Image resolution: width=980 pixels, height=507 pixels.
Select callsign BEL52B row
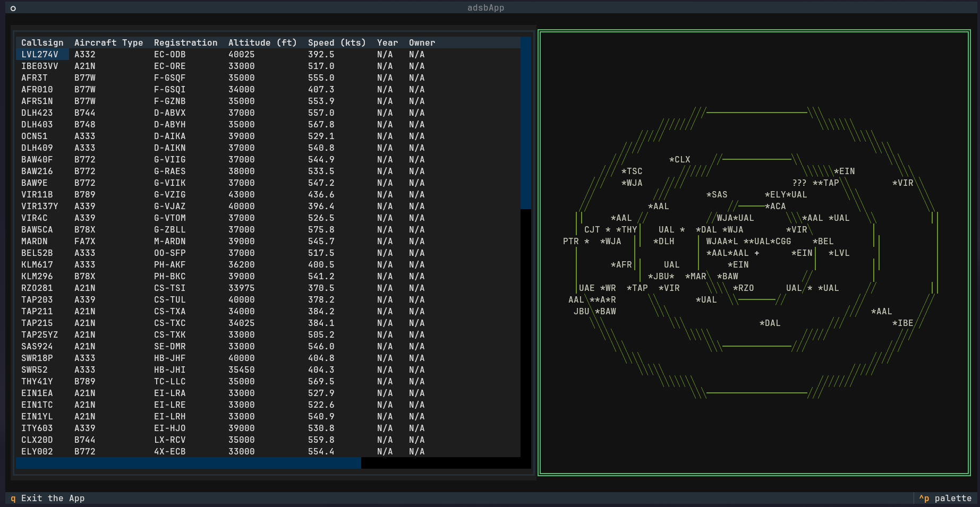268,253
